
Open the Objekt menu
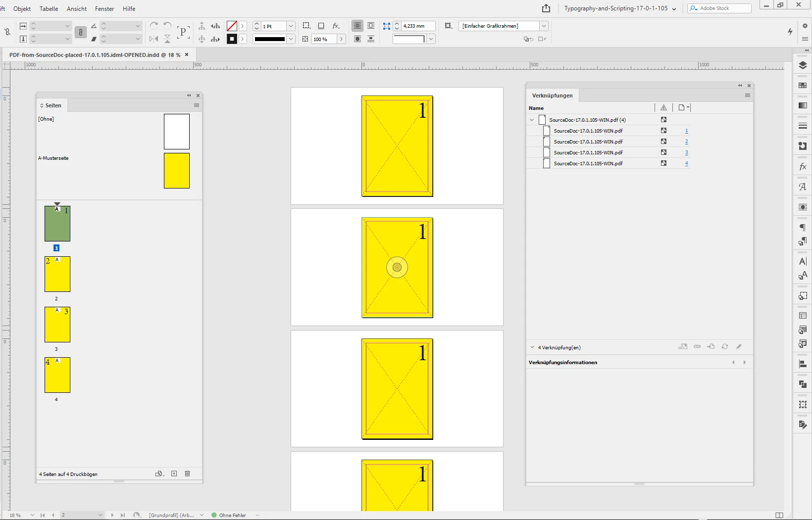pos(22,8)
